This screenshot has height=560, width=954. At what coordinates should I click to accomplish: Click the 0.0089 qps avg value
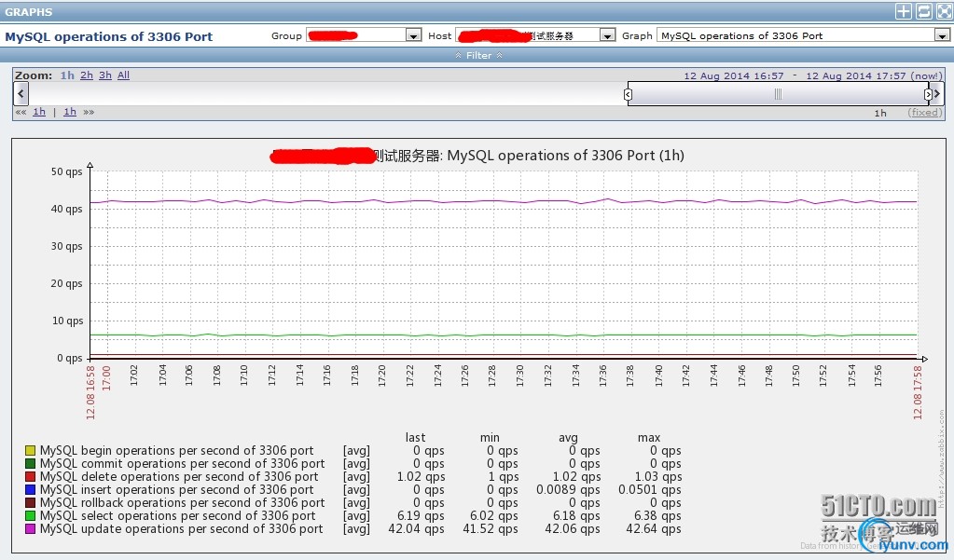[x=568, y=490]
